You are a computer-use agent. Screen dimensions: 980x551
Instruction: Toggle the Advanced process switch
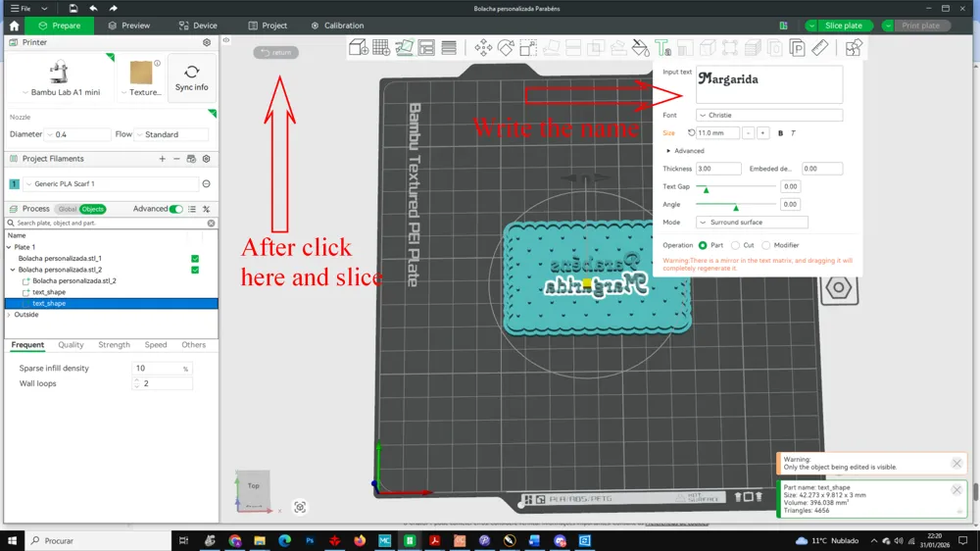[176, 209]
